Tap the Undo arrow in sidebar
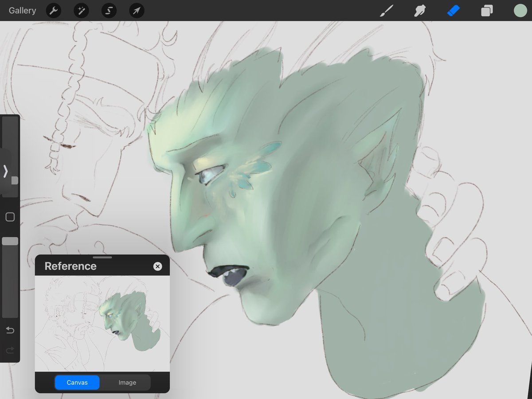This screenshot has width=532, height=399. point(10,330)
